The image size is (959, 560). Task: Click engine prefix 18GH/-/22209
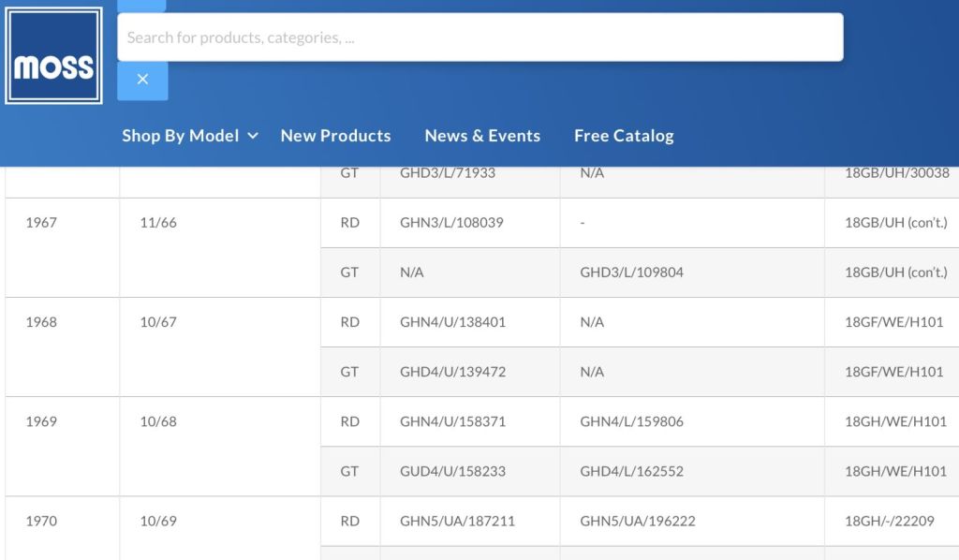[x=890, y=521]
